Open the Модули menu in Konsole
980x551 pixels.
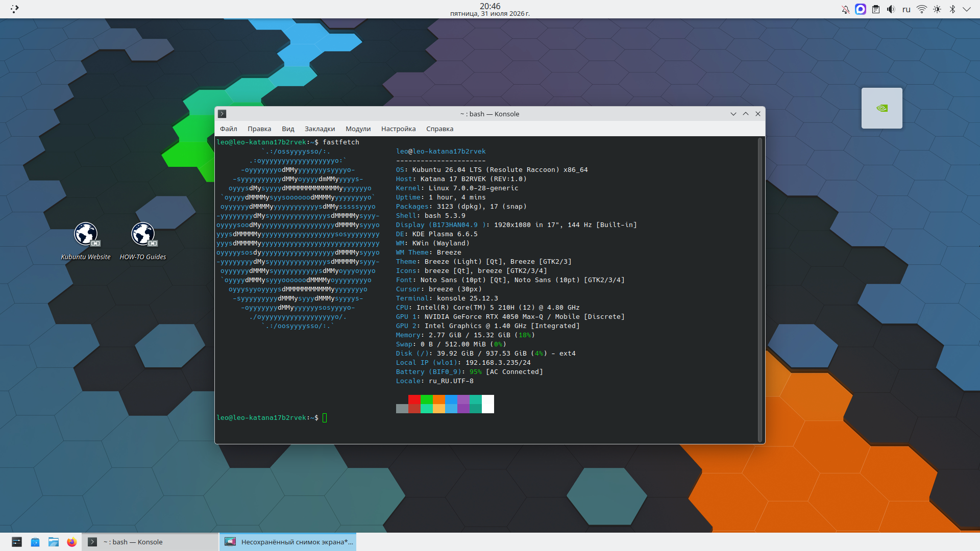coord(358,129)
